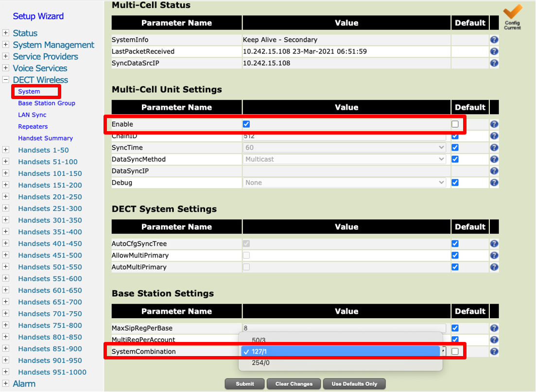This screenshot has height=392, width=536.
Task: Uncheck the Default box for ChainID
Action: point(455,136)
